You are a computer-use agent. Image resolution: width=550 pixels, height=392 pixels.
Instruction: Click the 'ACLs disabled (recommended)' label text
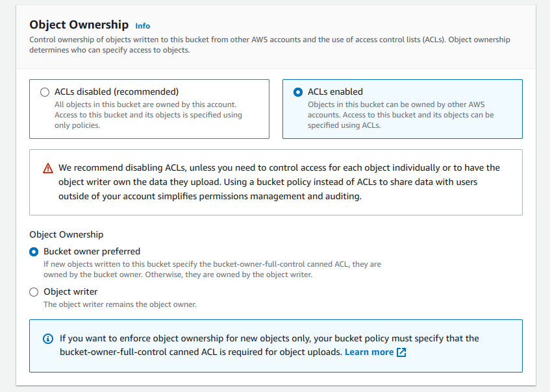[116, 92]
